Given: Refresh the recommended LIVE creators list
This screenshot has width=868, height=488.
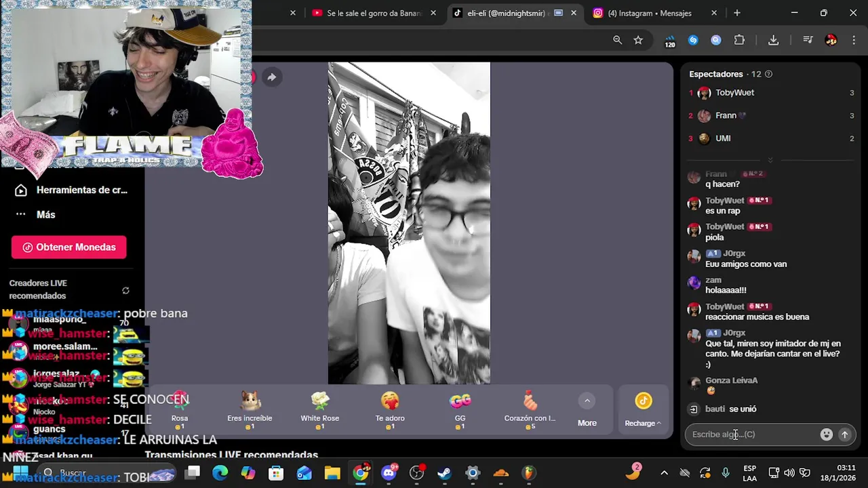Looking at the screenshot, I should 125,290.
